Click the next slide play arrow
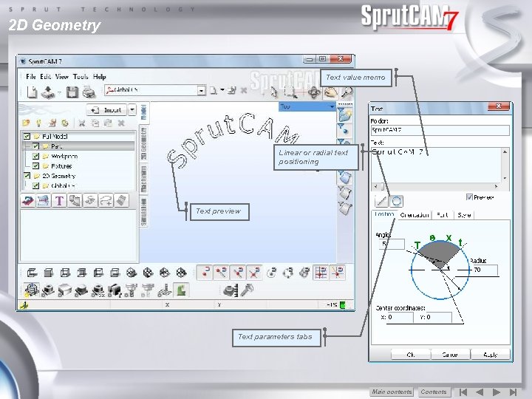The image size is (532, 399). click(497, 392)
